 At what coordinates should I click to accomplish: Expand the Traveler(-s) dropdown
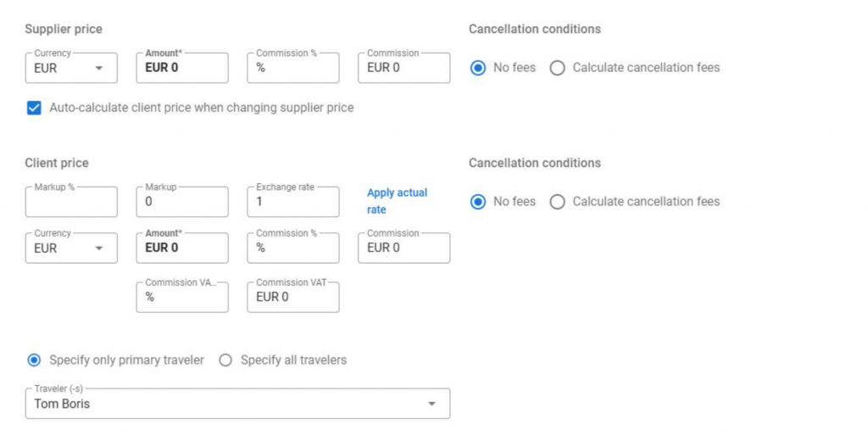[237, 404]
